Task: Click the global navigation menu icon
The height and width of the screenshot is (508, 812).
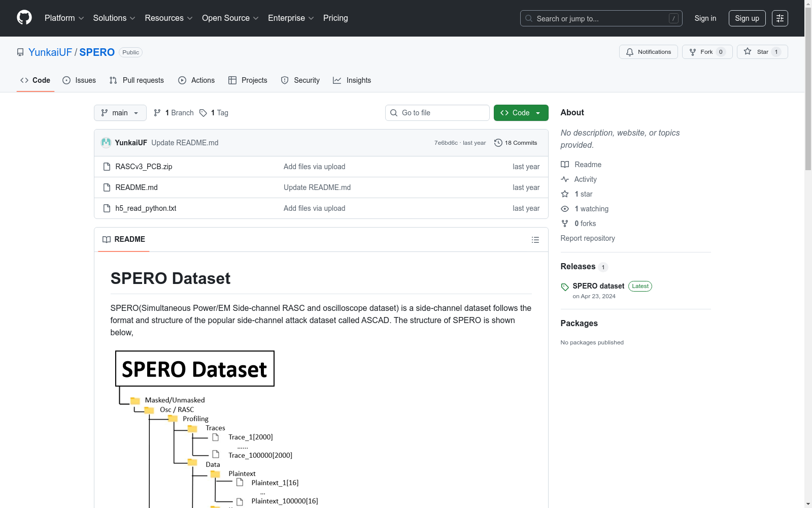Action: point(780,18)
